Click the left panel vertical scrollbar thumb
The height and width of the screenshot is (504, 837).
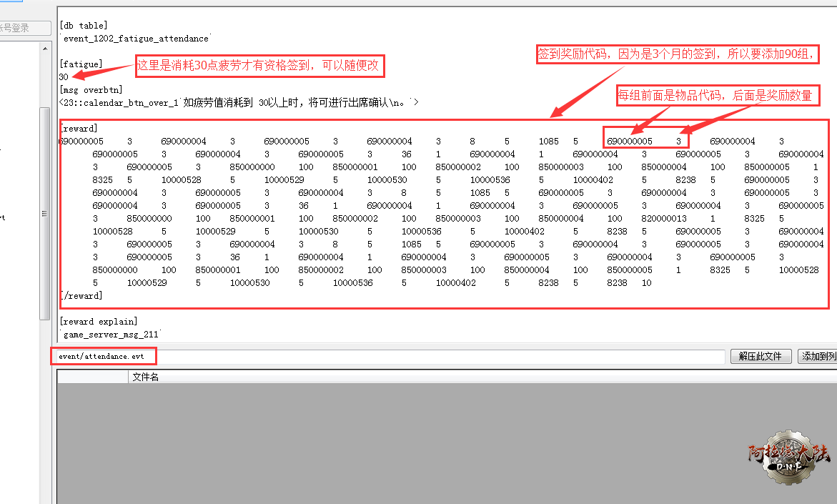point(44,214)
